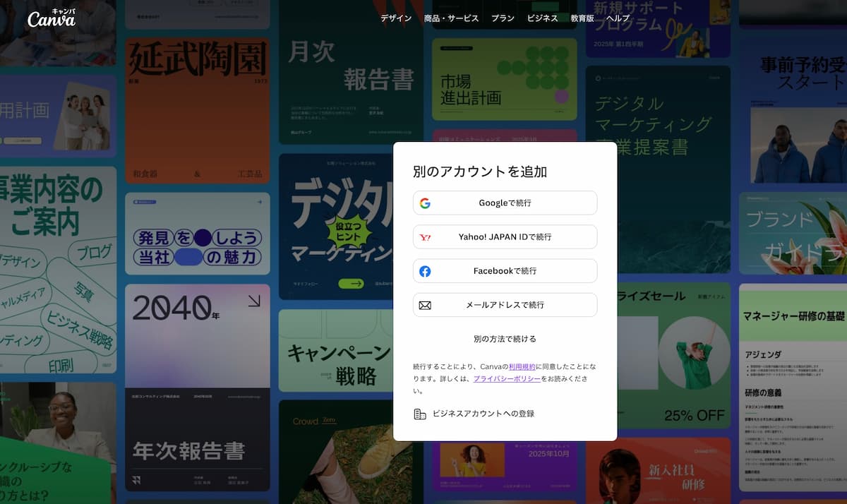847x504 pixels.
Task: Click the envelope mail icon
Action: click(x=425, y=305)
